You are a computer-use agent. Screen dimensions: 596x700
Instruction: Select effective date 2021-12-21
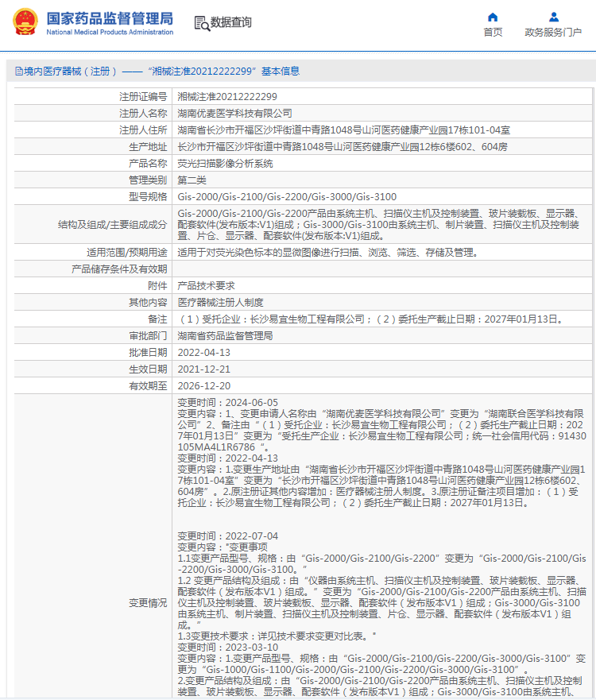pyautogui.click(x=203, y=369)
